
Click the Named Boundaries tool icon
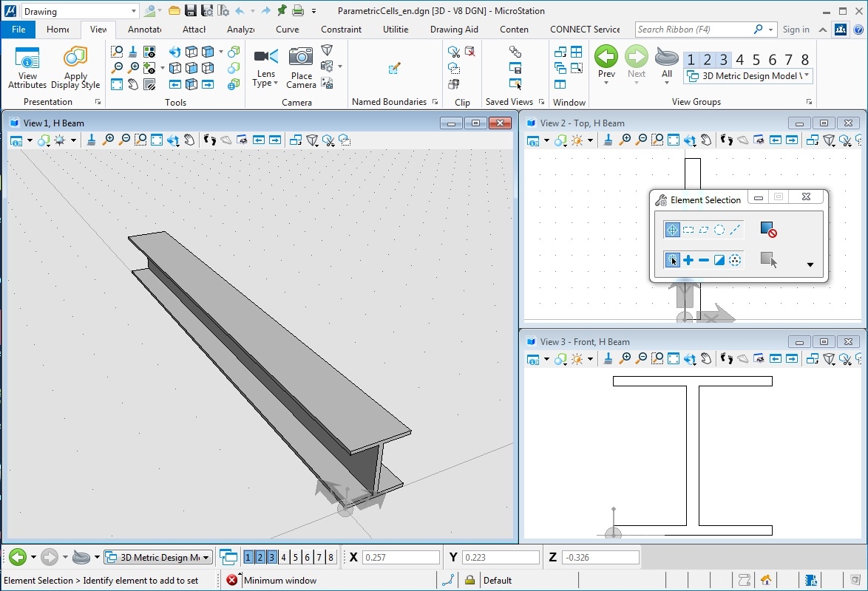point(393,69)
